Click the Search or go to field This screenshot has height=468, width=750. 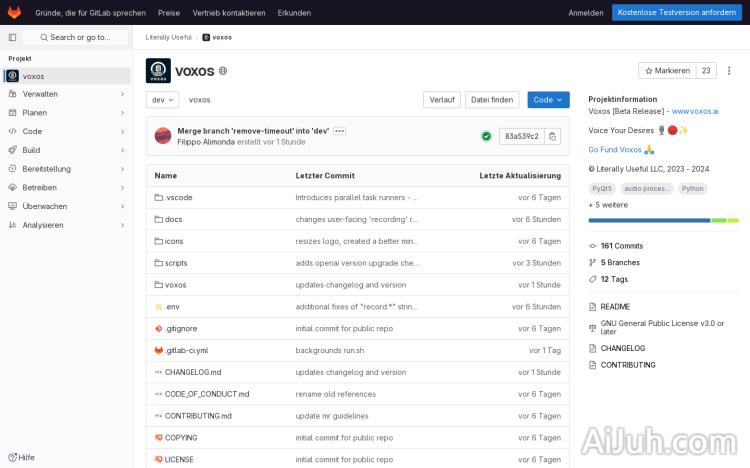[x=76, y=37]
